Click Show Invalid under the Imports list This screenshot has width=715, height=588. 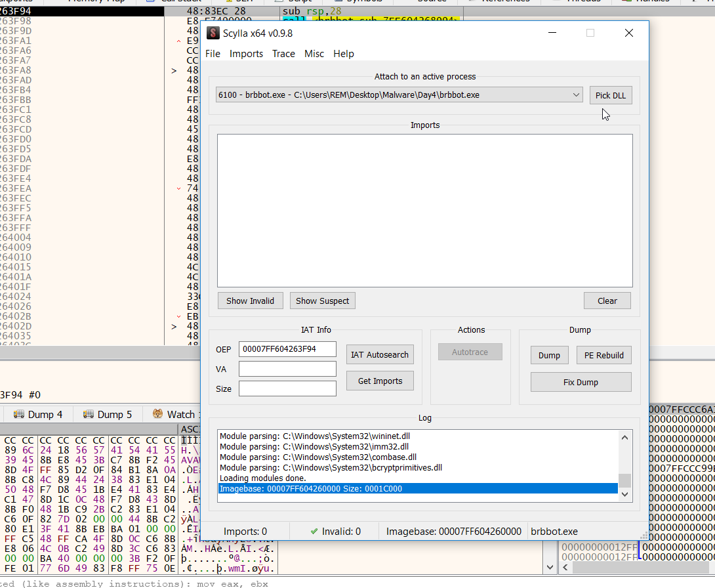click(x=250, y=301)
